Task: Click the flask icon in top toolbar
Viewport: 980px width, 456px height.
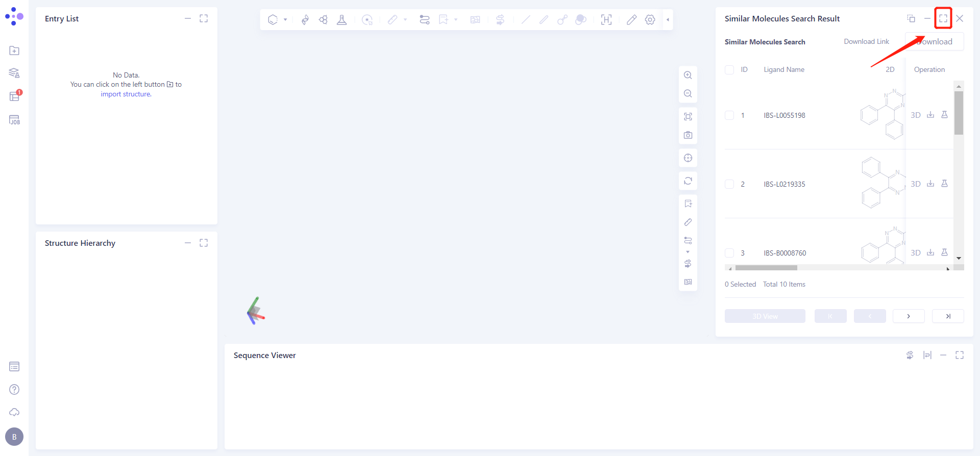Action: (342, 20)
